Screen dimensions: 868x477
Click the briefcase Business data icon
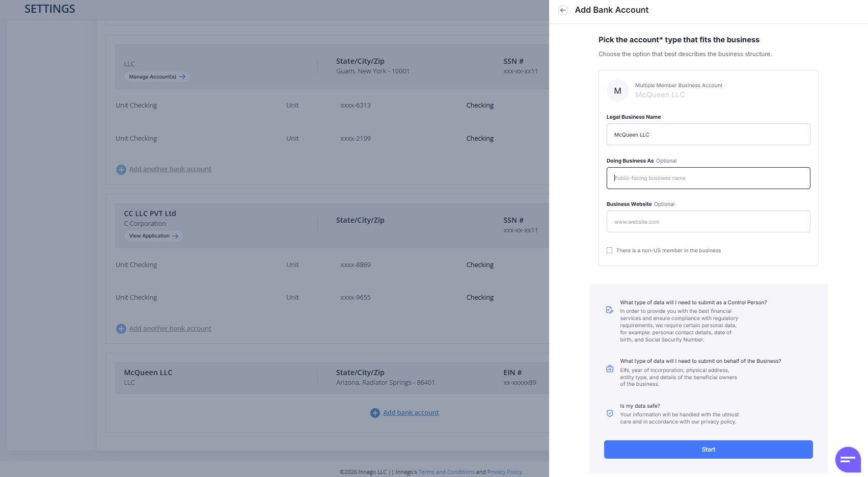610,368
